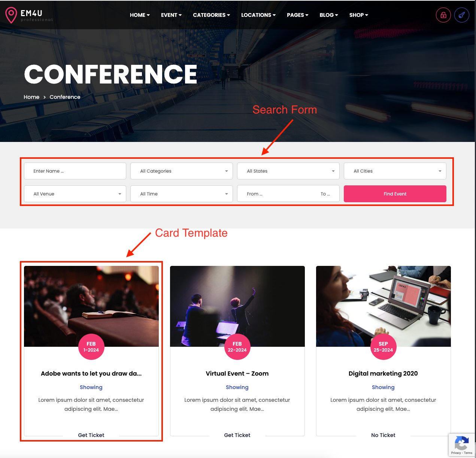
Task: Click the FEB 1-2024 date badge
Action: 91,347
